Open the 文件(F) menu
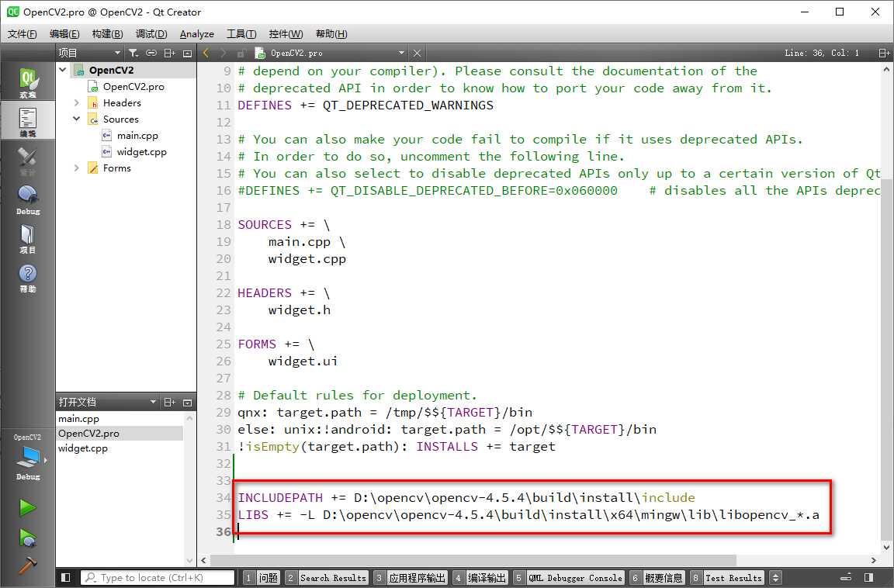Image resolution: width=894 pixels, height=588 pixels. [23, 34]
